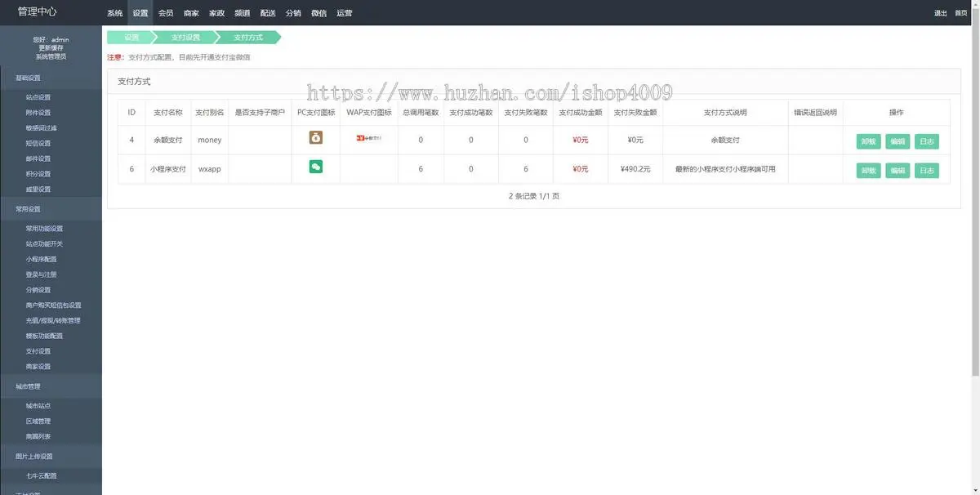Viewport: 980px width, 495px height.
Task: Collapse the 图片上传设置 sidebar section
Action: pos(51,457)
